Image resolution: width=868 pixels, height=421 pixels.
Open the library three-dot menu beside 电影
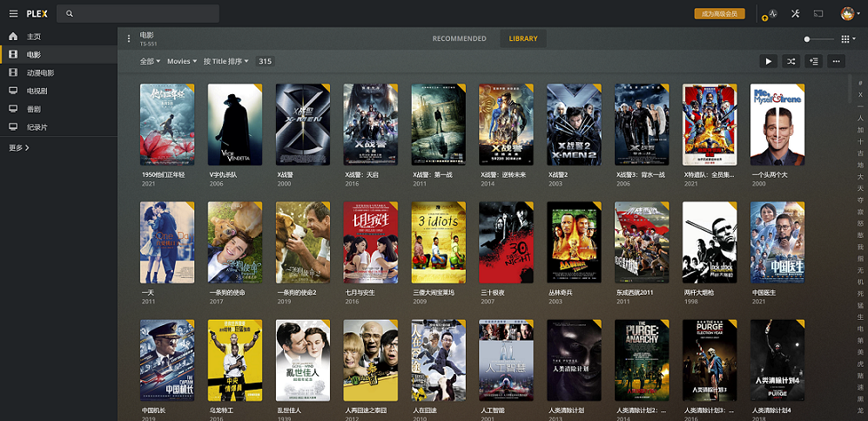[x=129, y=38]
